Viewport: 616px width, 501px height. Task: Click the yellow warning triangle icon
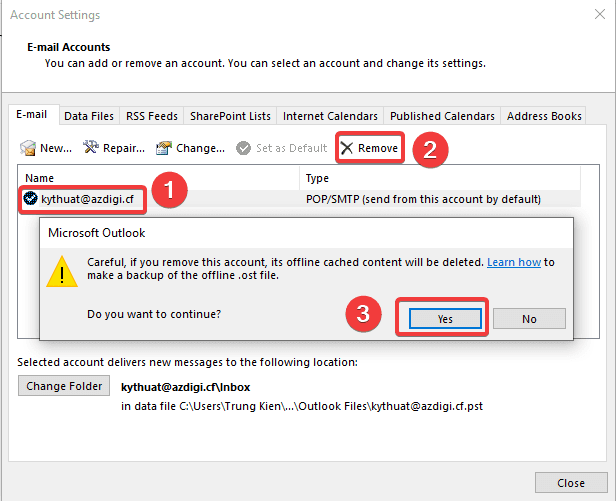(64, 271)
